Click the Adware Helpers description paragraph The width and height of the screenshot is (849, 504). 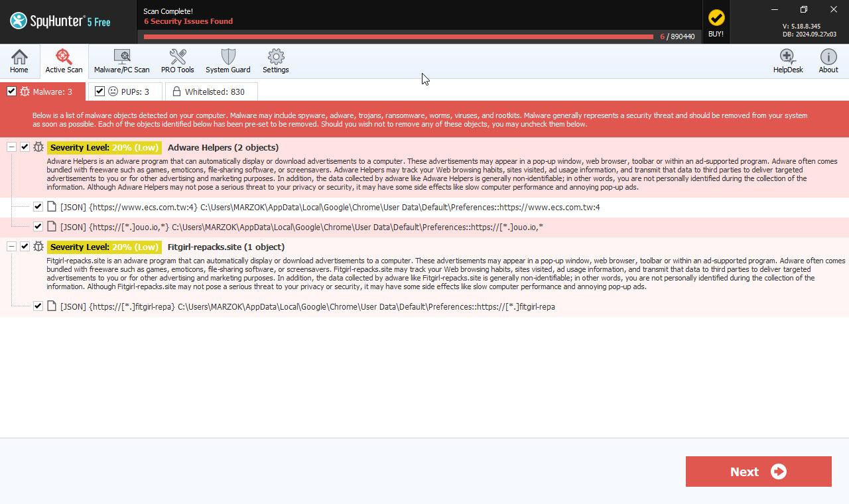tap(442, 174)
